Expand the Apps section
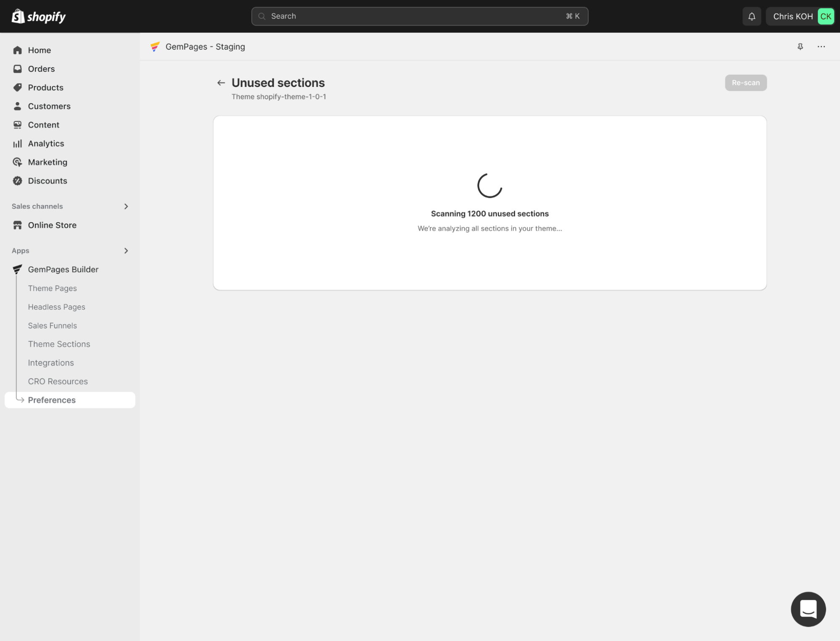840x641 pixels. click(126, 250)
